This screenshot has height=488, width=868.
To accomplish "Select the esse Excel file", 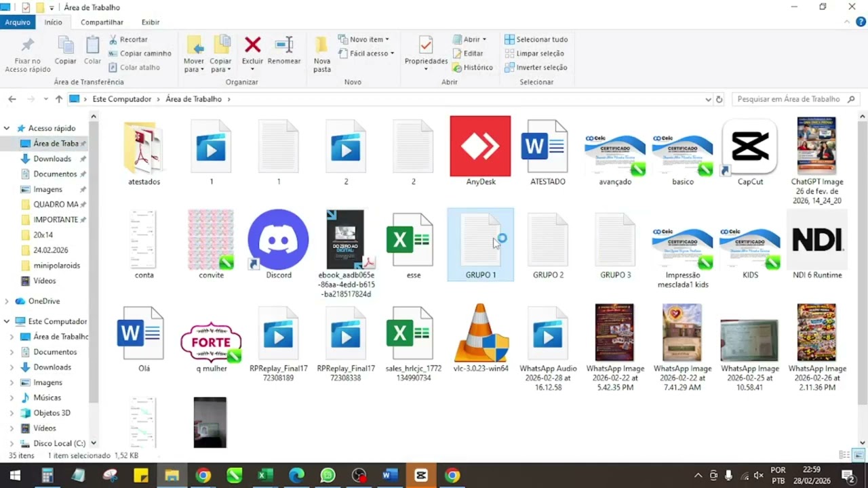I will click(x=413, y=239).
